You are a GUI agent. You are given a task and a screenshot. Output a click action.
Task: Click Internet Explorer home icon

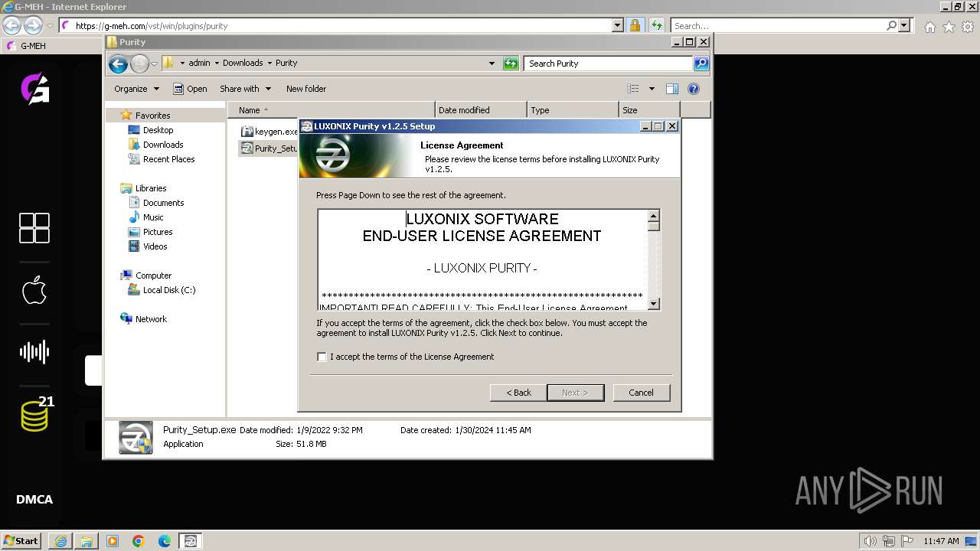(930, 27)
